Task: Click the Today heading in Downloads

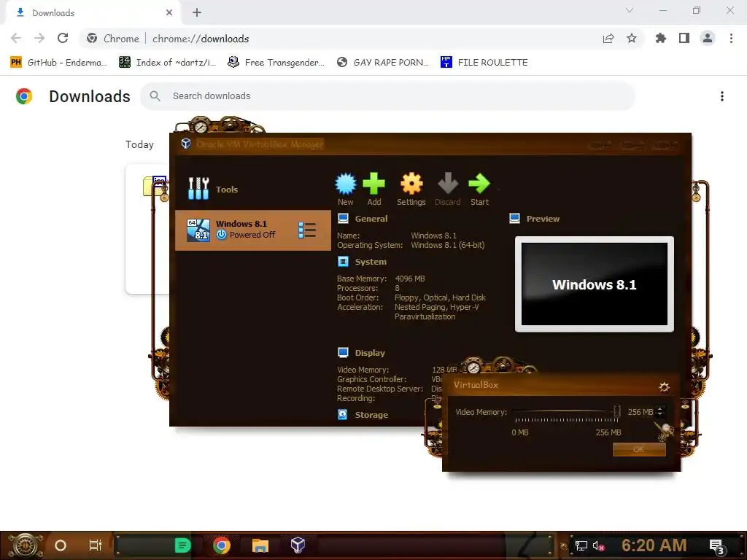Action: click(x=139, y=145)
